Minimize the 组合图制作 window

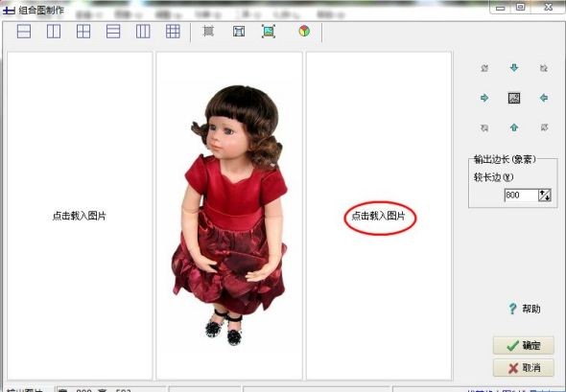pyautogui.click(x=501, y=8)
